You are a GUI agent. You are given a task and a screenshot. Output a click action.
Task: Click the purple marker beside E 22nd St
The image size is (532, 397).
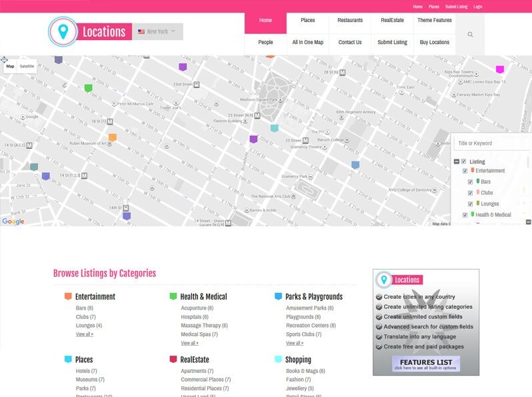[253, 139]
